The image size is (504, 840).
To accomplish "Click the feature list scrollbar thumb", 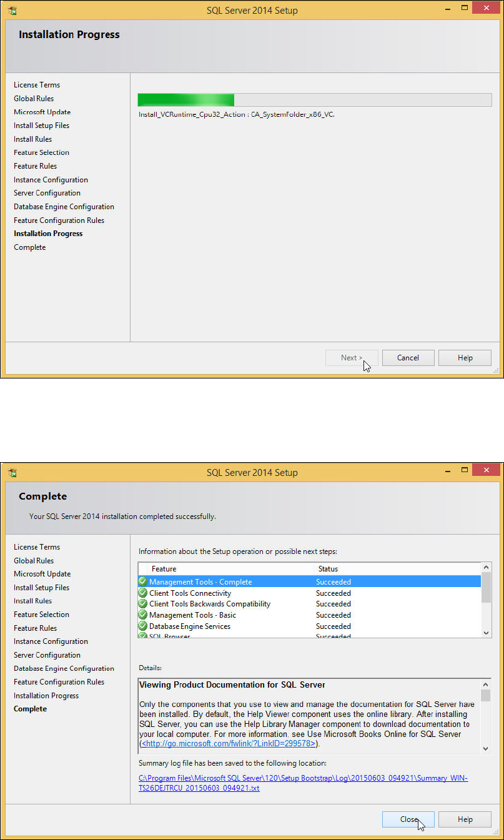I will pyautogui.click(x=487, y=587).
